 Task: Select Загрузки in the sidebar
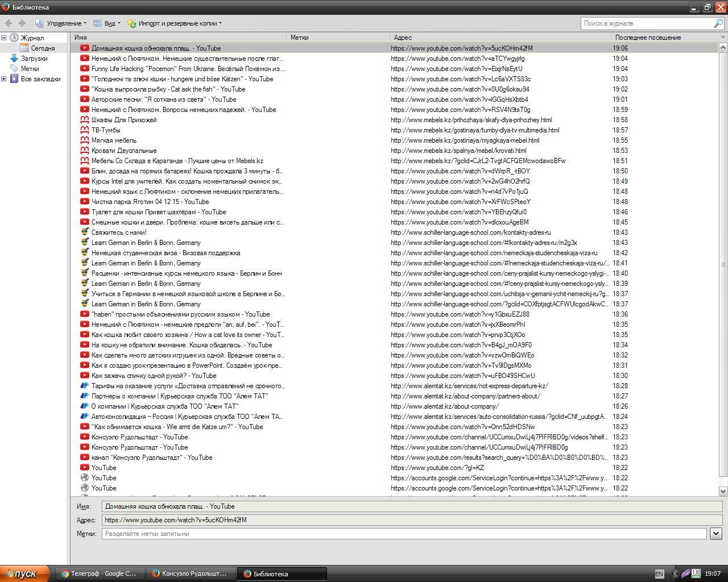[x=34, y=59]
